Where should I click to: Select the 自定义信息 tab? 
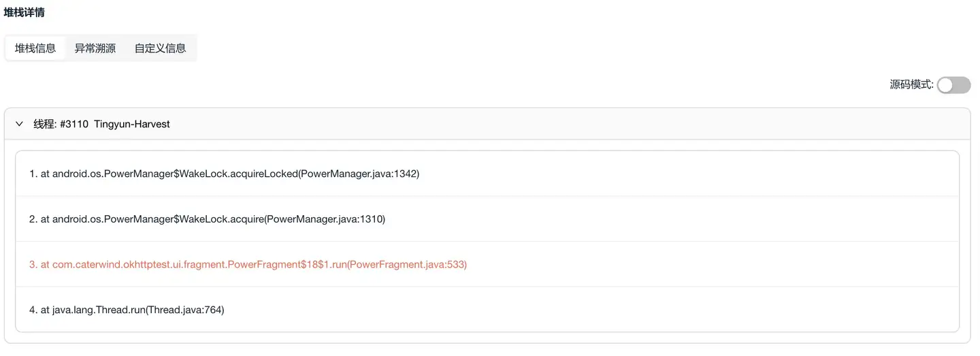coord(160,48)
